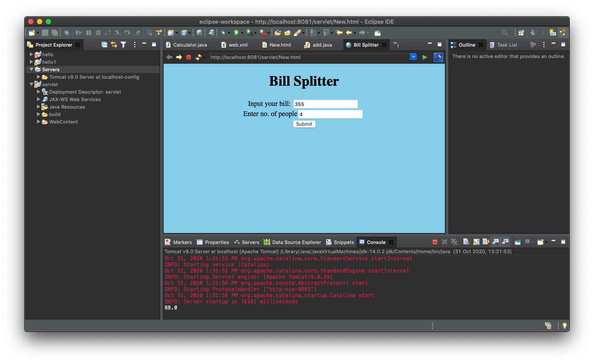Click the no. of people input field
Image resolution: width=594 pixels, height=364 pixels.
(330, 114)
